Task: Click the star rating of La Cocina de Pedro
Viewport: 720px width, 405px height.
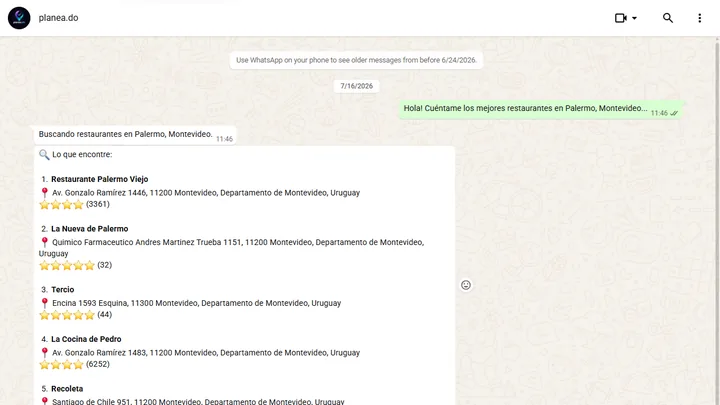Action: (x=61, y=365)
